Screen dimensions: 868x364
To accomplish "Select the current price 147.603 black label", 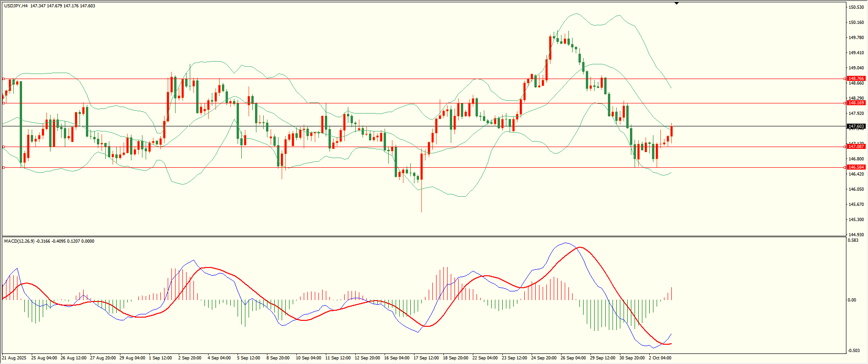I will point(856,126).
